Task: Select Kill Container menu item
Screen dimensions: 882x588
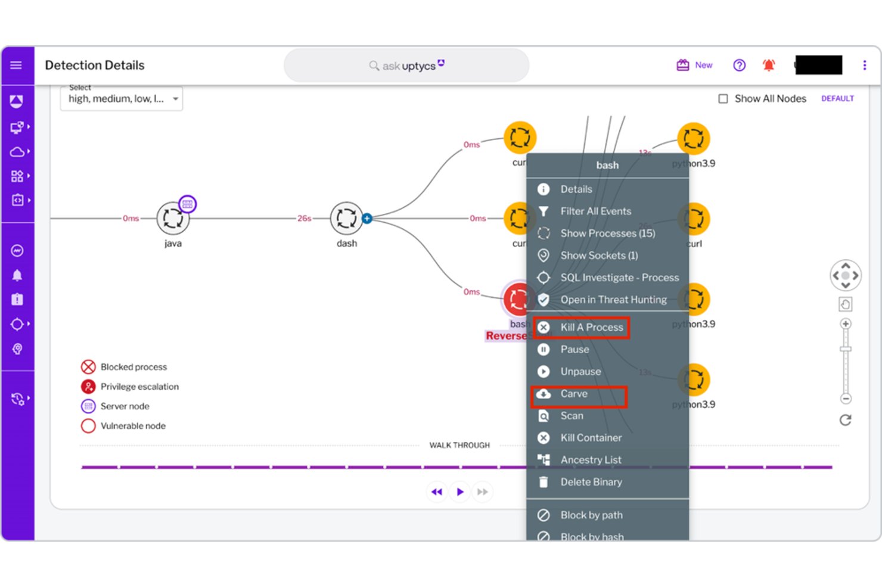Action: coord(608,437)
